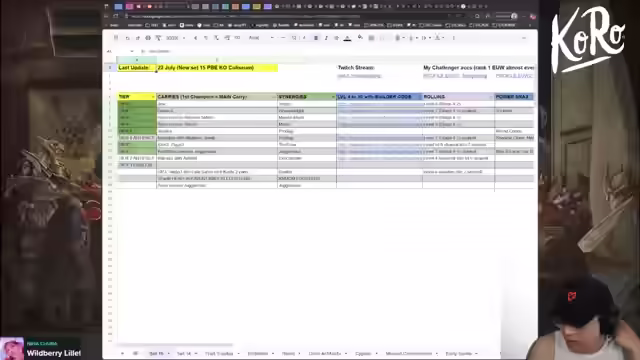This screenshot has width=640, height=360.
Task: Switch to the Set 14 sheet tab
Action: pos(187,353)
